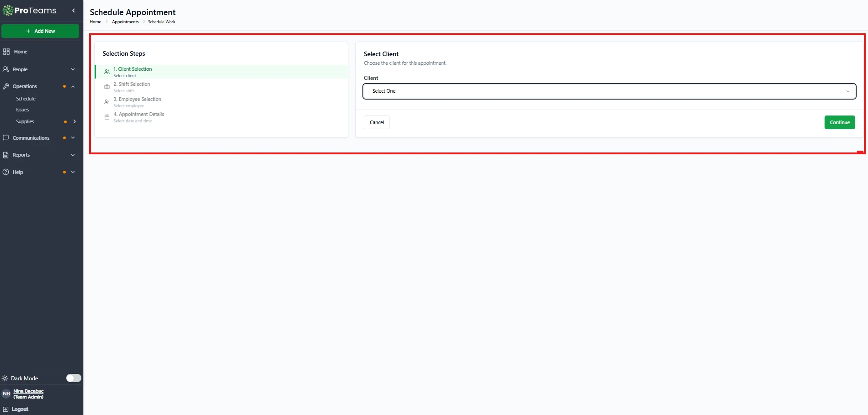
Task: Click the ProTeams logo icon
Action: [8, 11]
